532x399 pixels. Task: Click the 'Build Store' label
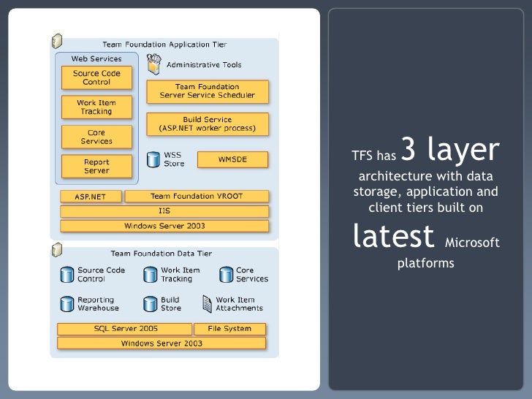[x=171, y=304]
